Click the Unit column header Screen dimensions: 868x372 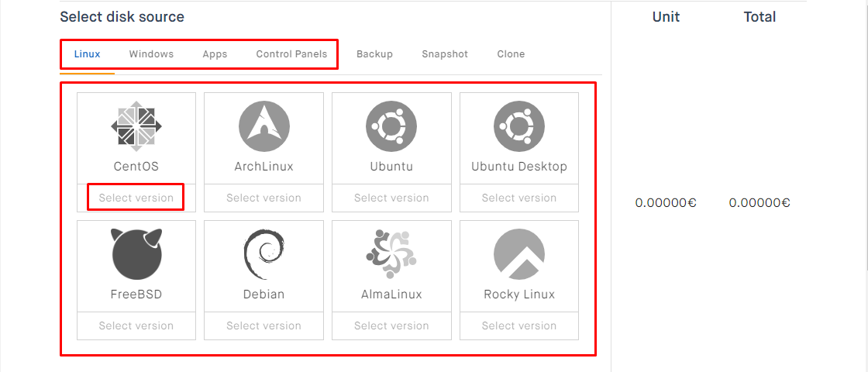pos(666,17)
